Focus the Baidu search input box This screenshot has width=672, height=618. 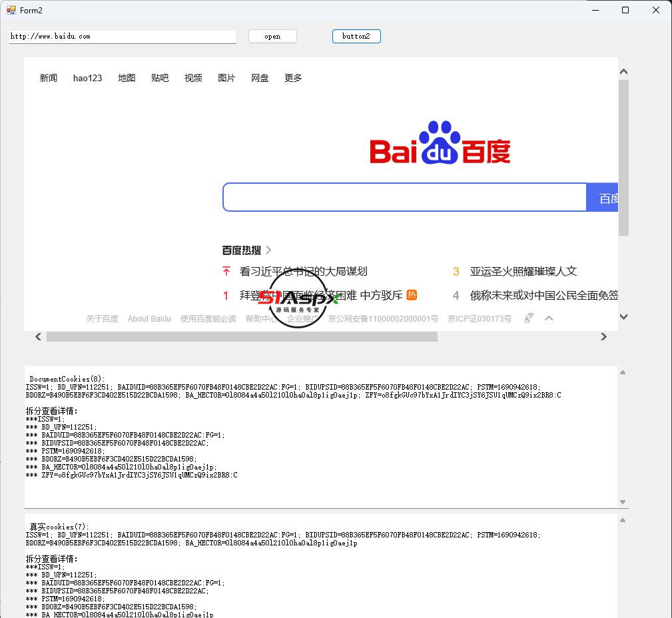(x=404, y=198)
